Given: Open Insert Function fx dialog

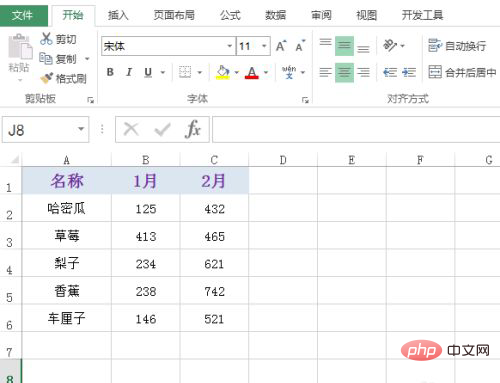Looking at the screenshot, I should tap(193, 129).
